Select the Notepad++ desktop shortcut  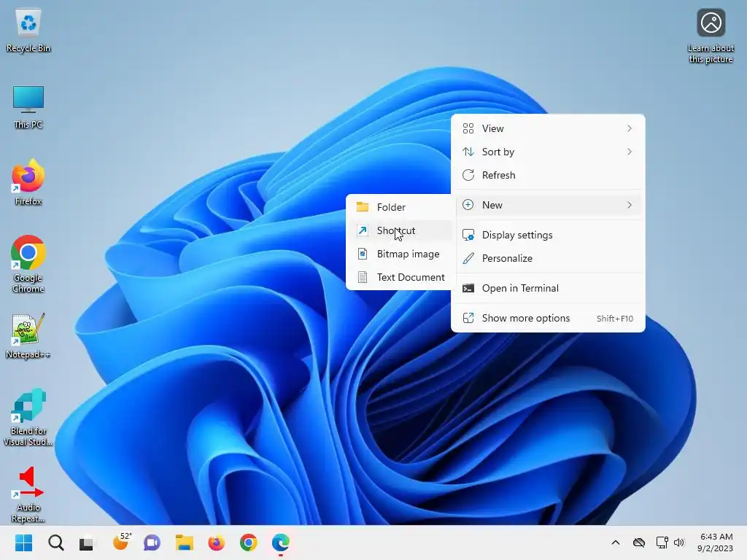28,336
